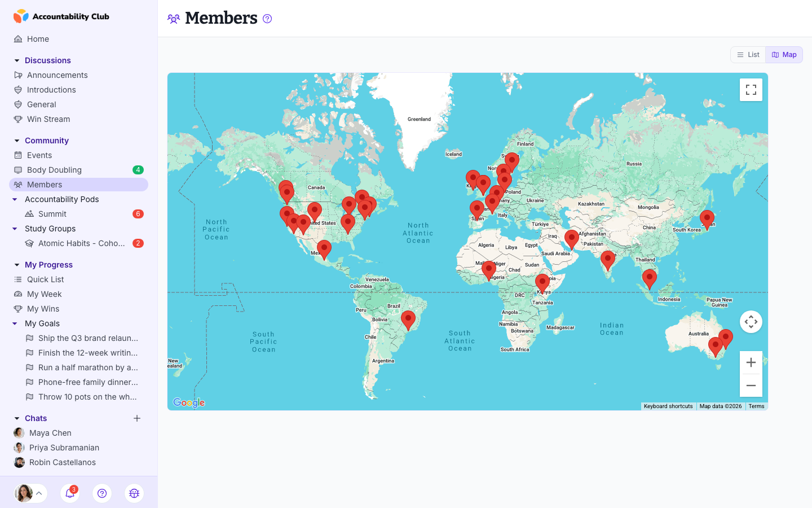Click the Kenya member map pin
Image resolution: width=812 pixels, height=508 pixels.
(x=542, y=283)
